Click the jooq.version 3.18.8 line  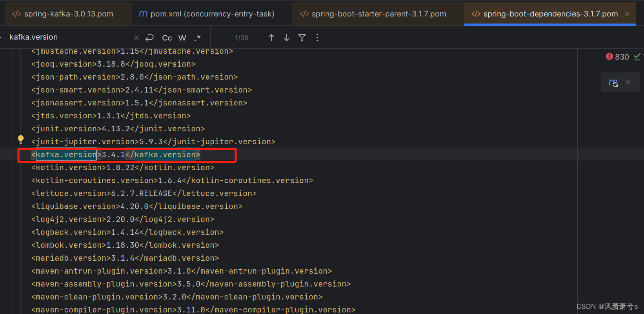pyautogui.click(x=113, y=64)
